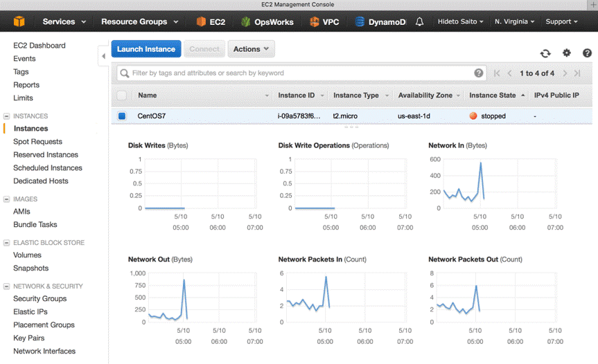Open AMIs page
Screen dimensions: 598x364
click(x=21, y=211)
